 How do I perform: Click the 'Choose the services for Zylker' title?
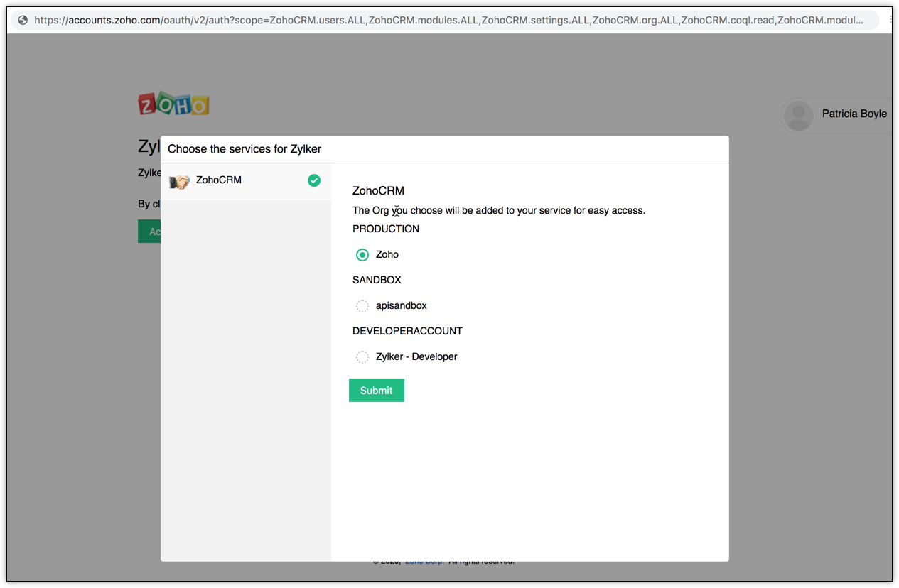coord(244,149)
